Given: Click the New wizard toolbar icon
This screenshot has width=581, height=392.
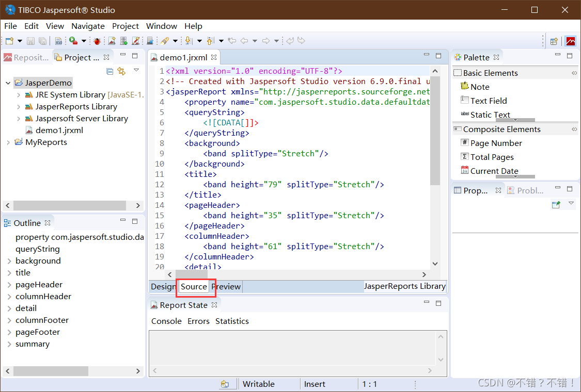Looking at the screenshot, I should tap(10, 41).
